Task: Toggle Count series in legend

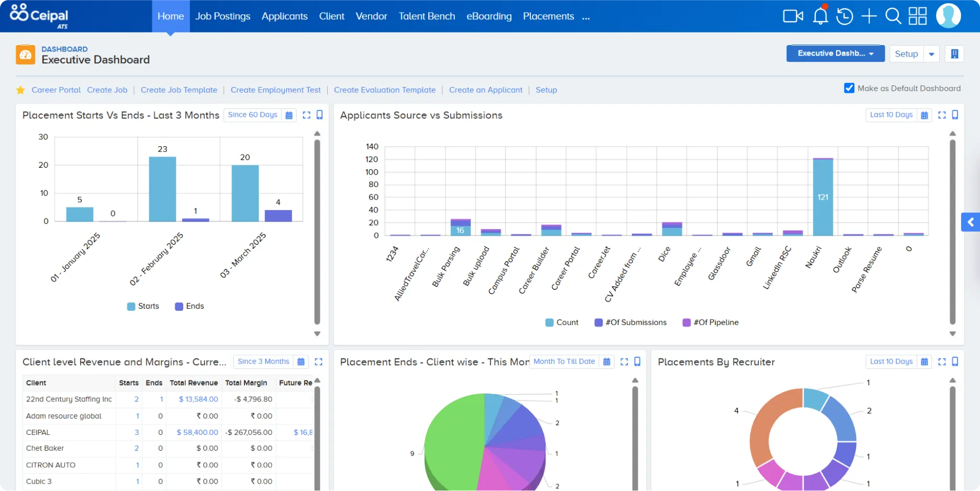Action: [562, 322]
